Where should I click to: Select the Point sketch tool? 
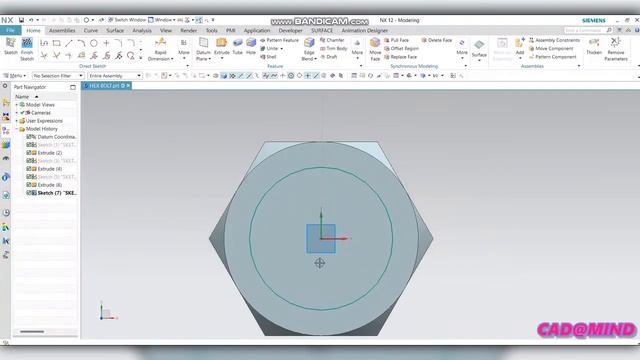pyautogui.click(x=106, y=43)
